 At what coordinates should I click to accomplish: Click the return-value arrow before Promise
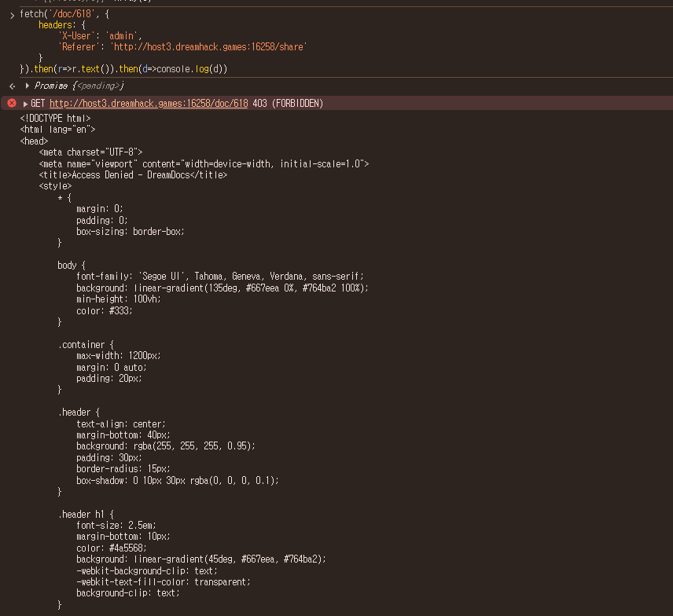click(13, 86)
